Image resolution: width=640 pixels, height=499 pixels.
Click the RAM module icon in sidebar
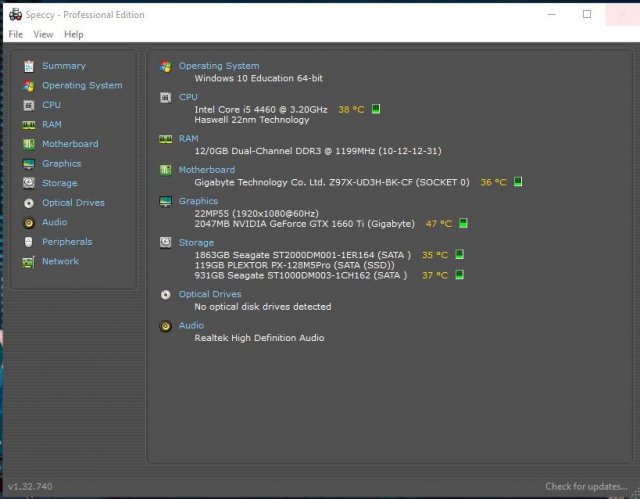(x=29, y=125)
